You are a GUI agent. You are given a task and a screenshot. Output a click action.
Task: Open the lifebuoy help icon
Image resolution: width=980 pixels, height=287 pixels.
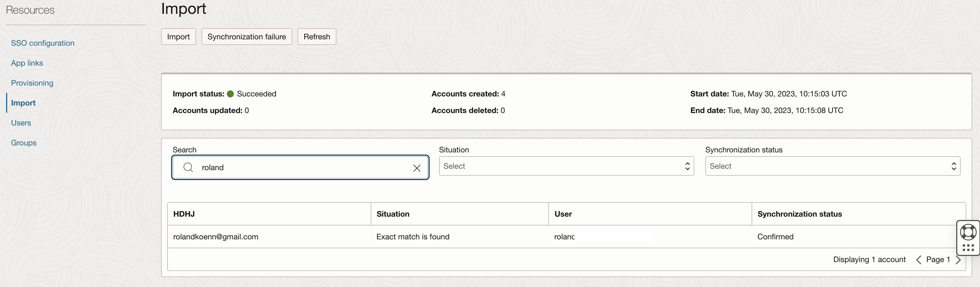click(x=968, y=232)
